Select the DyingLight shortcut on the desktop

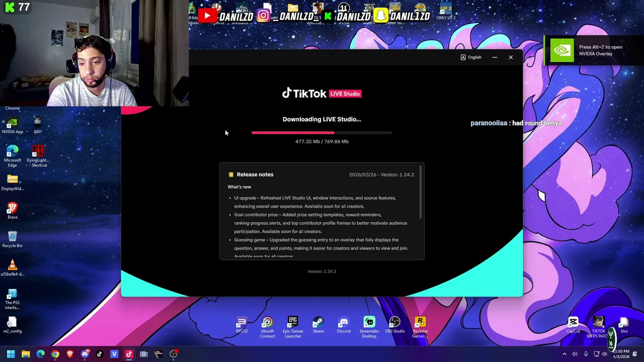[38, 156]
